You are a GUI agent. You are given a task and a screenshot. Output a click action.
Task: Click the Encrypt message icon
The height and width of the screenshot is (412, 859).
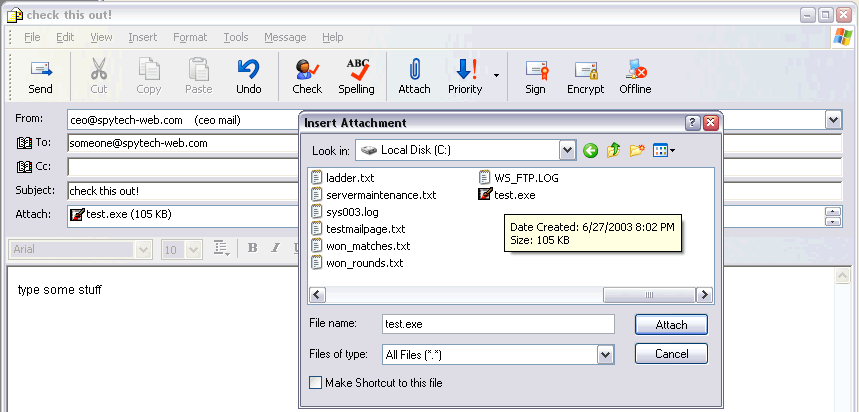[585, 76]
